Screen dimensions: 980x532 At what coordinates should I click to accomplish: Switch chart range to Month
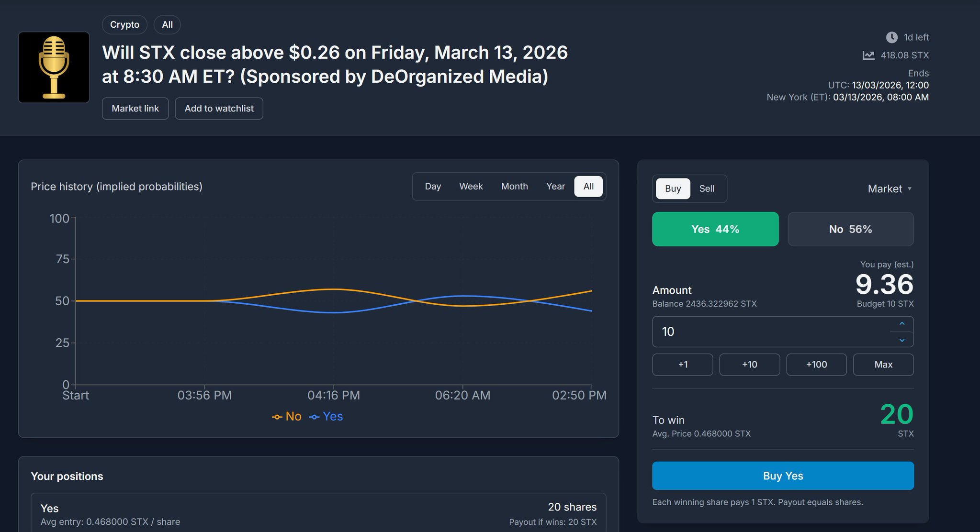pyautogui.click(x=514, y=187)
